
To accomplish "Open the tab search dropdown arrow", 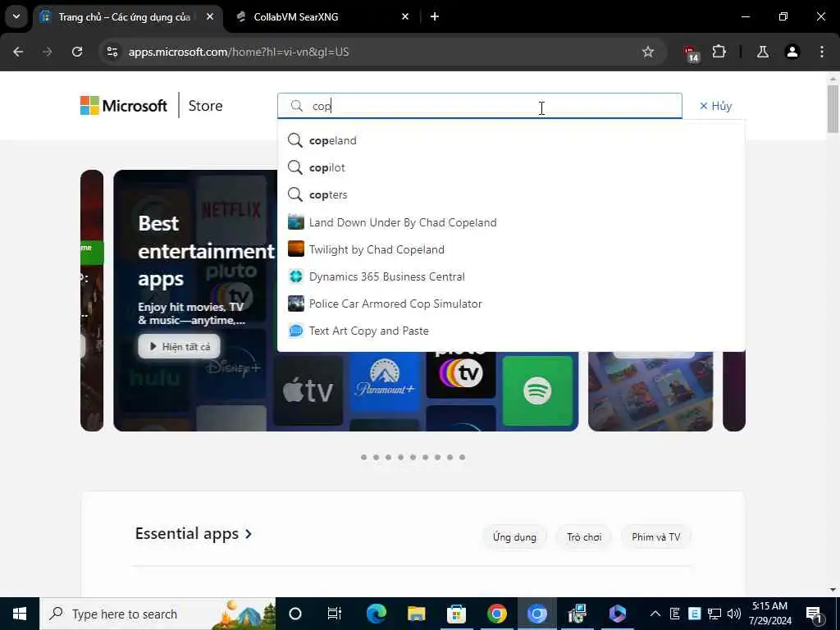I will [x=16, y=16].
